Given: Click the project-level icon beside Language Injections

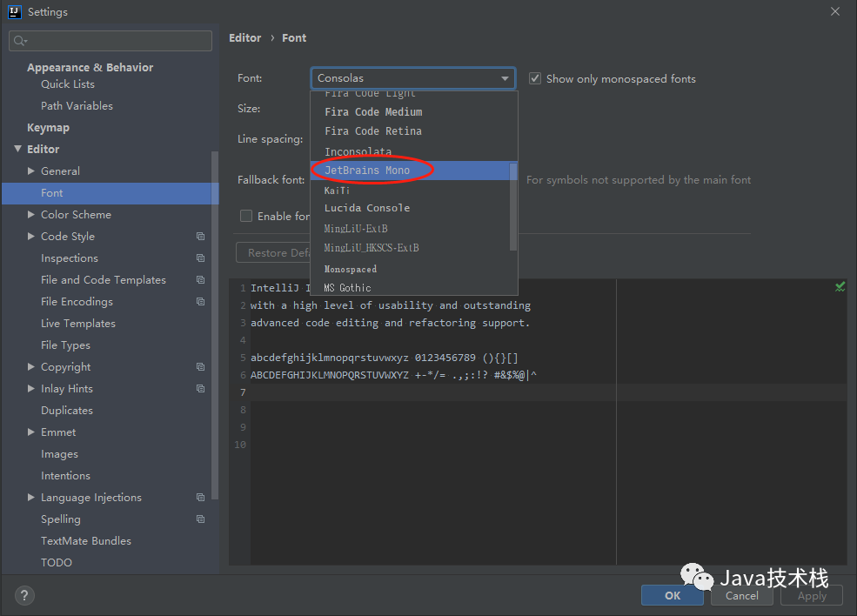Looking at the screenshot, I should 201,498.
